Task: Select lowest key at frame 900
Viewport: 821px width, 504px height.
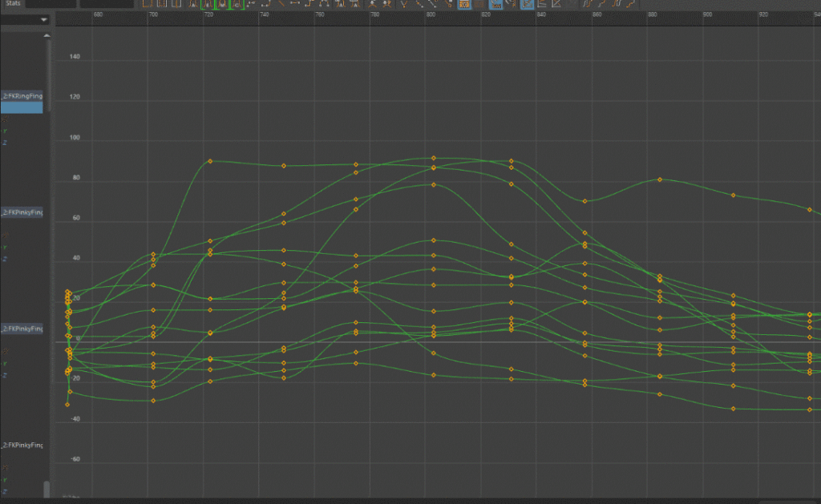Action: point(733,409)
